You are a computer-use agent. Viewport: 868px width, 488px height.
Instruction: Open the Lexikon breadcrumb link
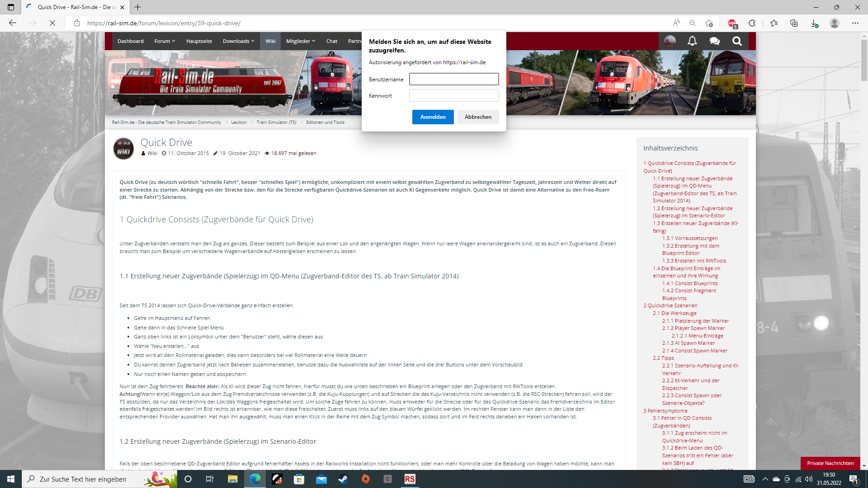(239, 122)
